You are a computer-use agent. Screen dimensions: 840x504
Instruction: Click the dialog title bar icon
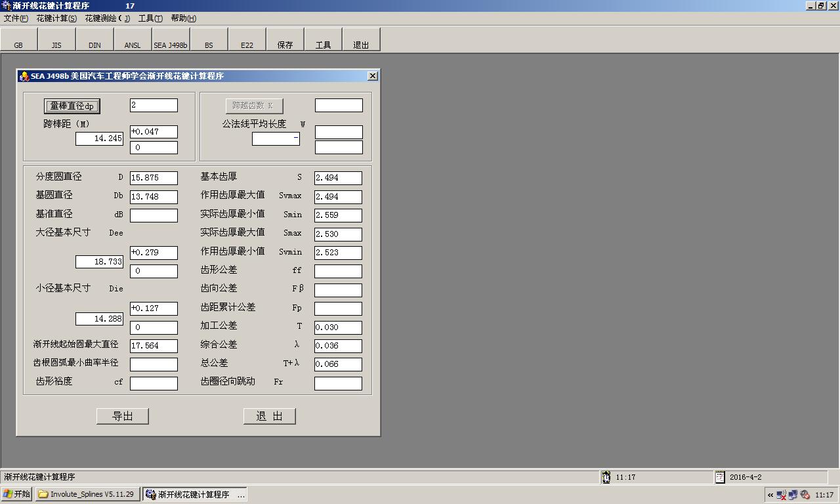click(x=24, y=76)
